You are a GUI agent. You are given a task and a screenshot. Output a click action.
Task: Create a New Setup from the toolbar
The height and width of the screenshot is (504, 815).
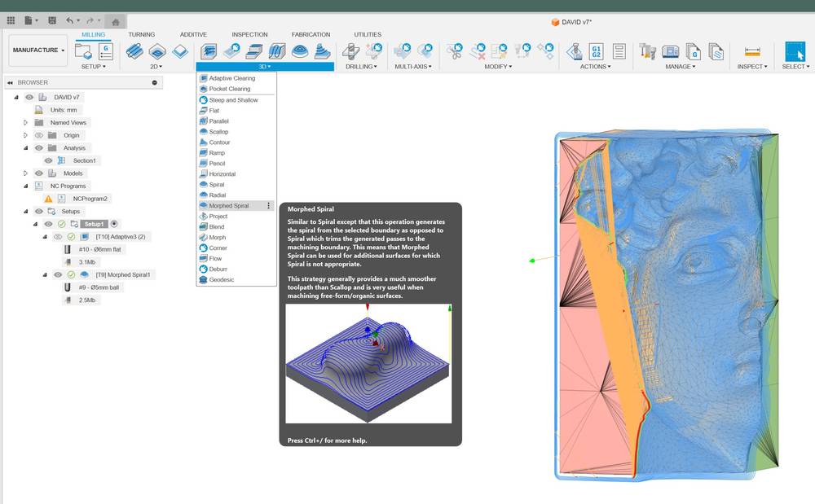coord(83,51)
